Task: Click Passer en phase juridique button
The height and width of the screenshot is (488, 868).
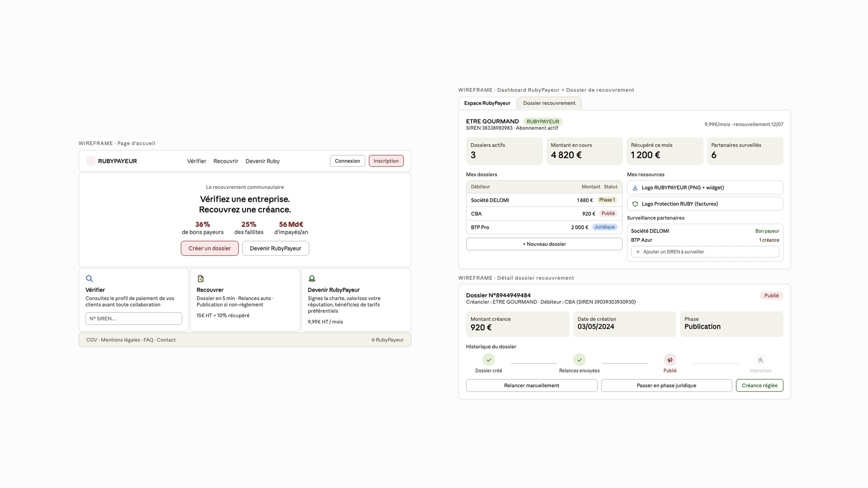Action: (x=667, y=385)
